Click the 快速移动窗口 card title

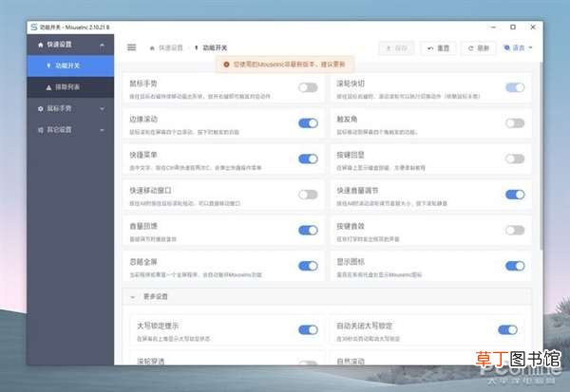tap(150, 191)
